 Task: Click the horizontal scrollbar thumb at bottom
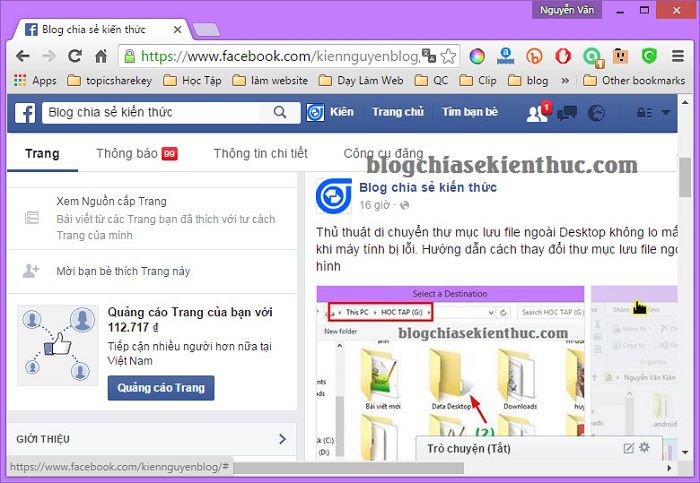pyautogui.click(x=348, y=468)
